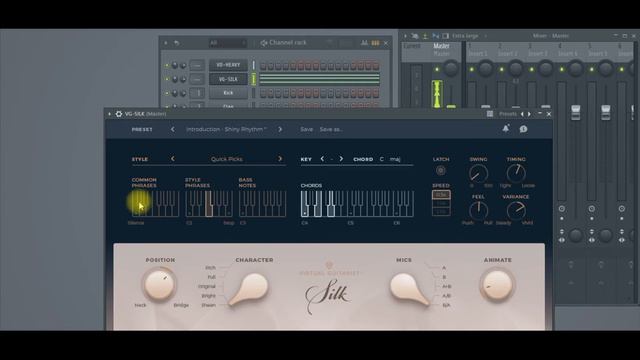This screenshot has width=640, height=360.
Task: Select the middle SPEED option
Action: (x=441, y=203)
